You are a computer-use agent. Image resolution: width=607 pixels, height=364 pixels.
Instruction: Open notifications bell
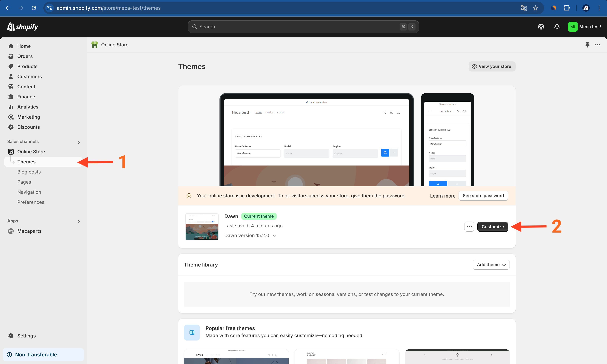pos(557,27)
